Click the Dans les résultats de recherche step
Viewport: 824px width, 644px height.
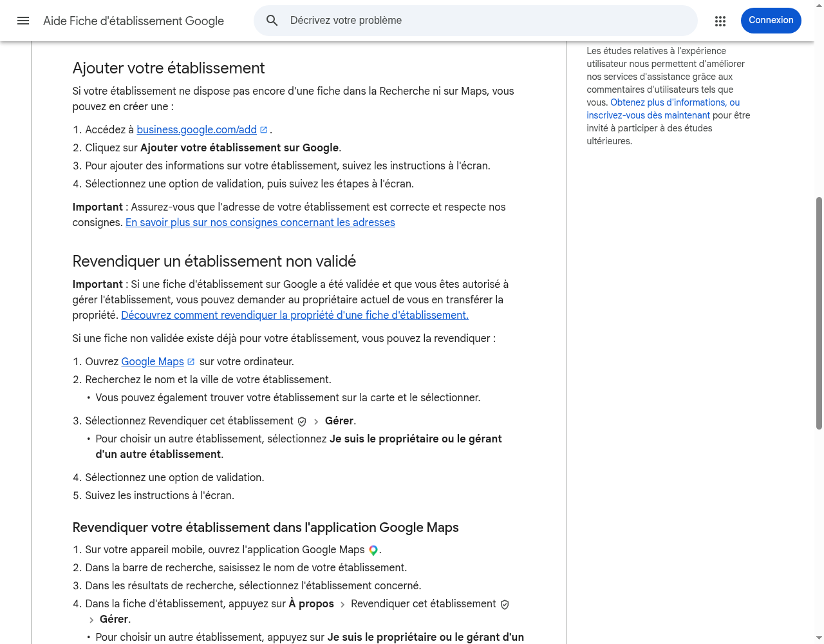pyautogui.click(x=253, y=586)
